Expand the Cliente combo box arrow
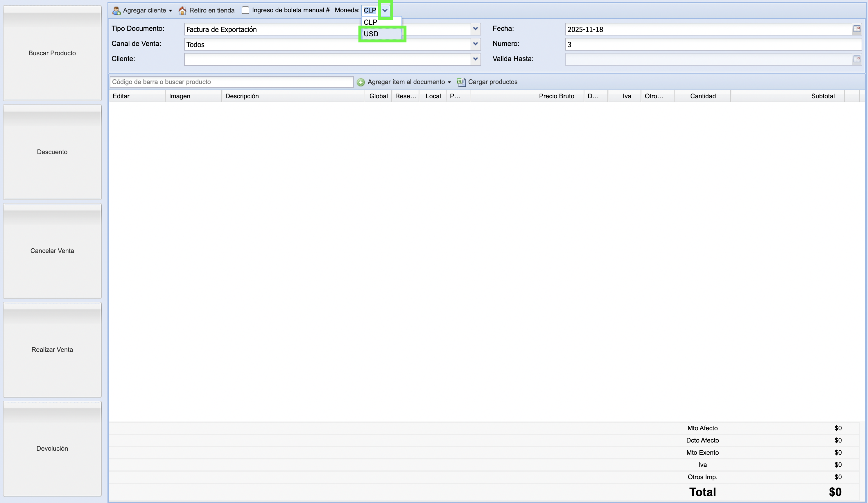The height and width of the screenshot is (503, 868). (475, 59)
